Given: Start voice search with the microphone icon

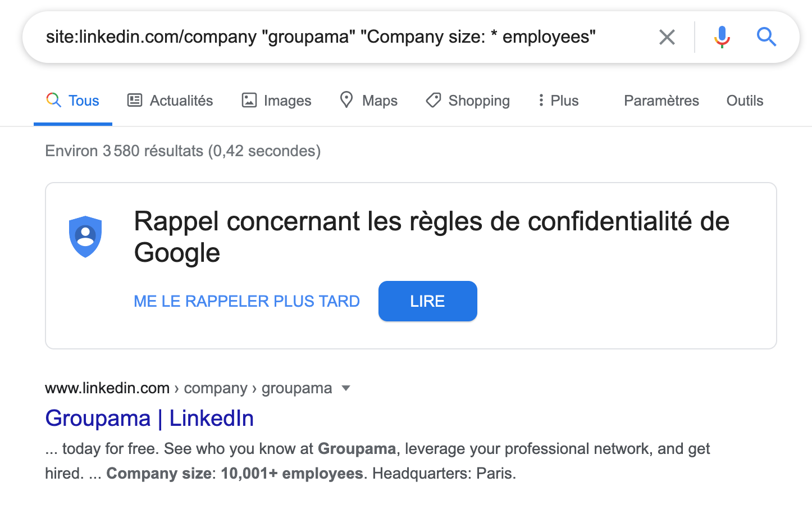Looking at the screenshot, I should click(x=722, y=37).
